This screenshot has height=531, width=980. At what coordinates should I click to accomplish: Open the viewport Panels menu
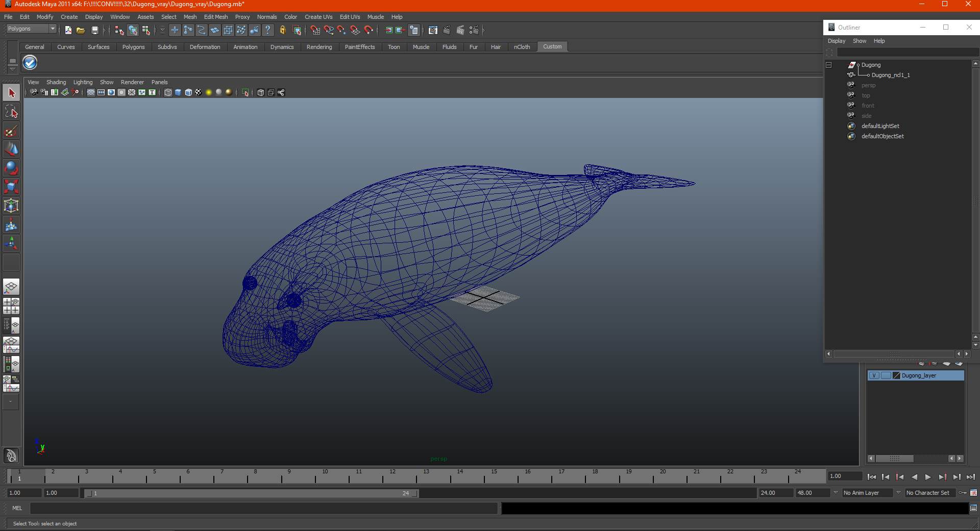click(x=159, y=82)
